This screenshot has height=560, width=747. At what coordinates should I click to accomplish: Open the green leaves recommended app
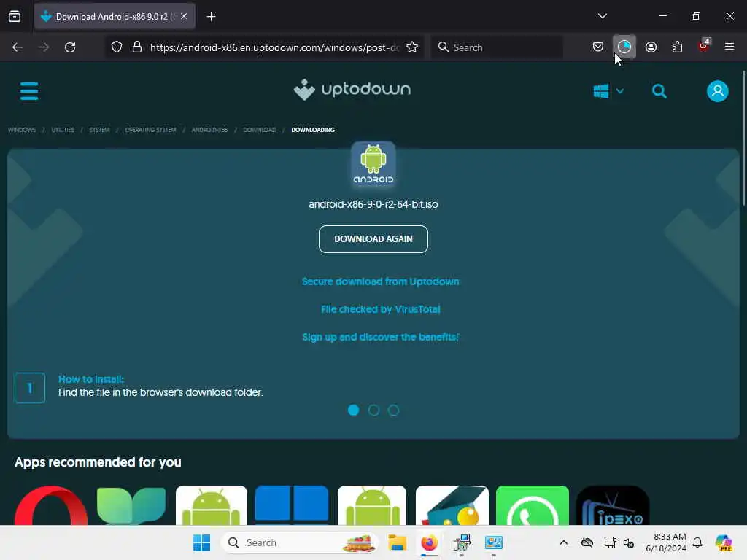coord(131,505)
